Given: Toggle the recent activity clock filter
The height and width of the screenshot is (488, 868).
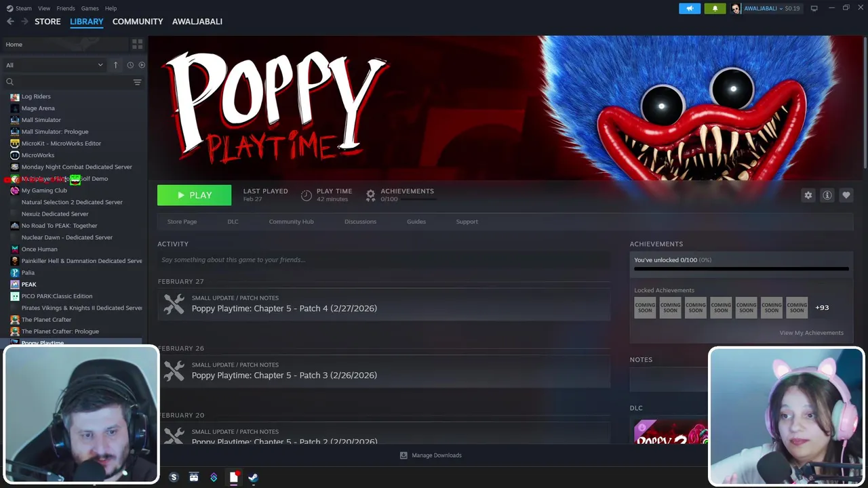Looking at the screenshot, I should tap(130, 65).
